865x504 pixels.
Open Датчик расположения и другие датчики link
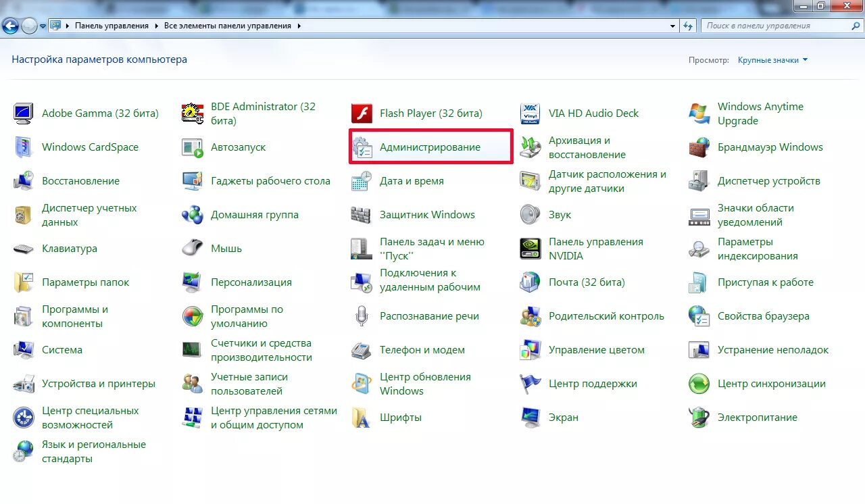[x=608, y=181]
